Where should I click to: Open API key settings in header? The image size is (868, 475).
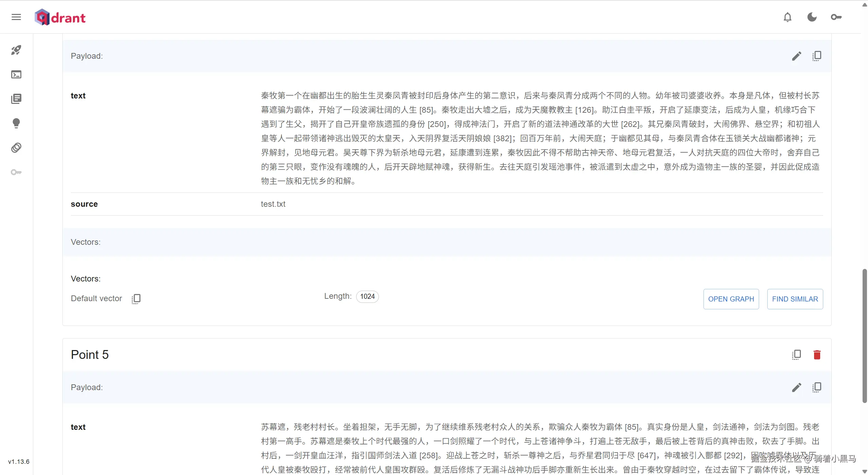click(x=836, y=17)
